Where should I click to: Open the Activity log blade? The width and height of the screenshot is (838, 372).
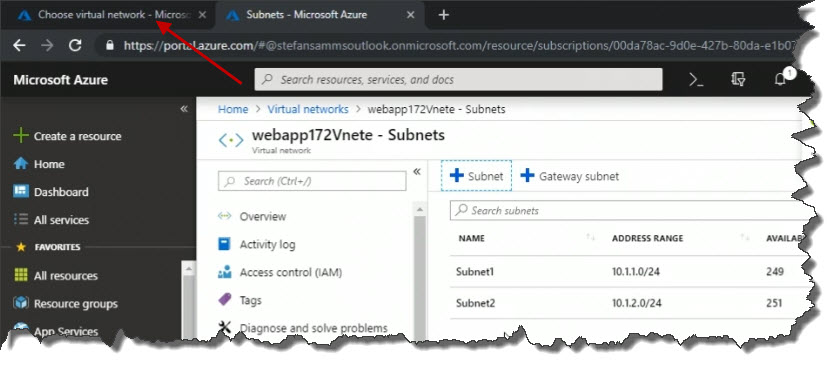pyautogui.click(x=267, y=244)
